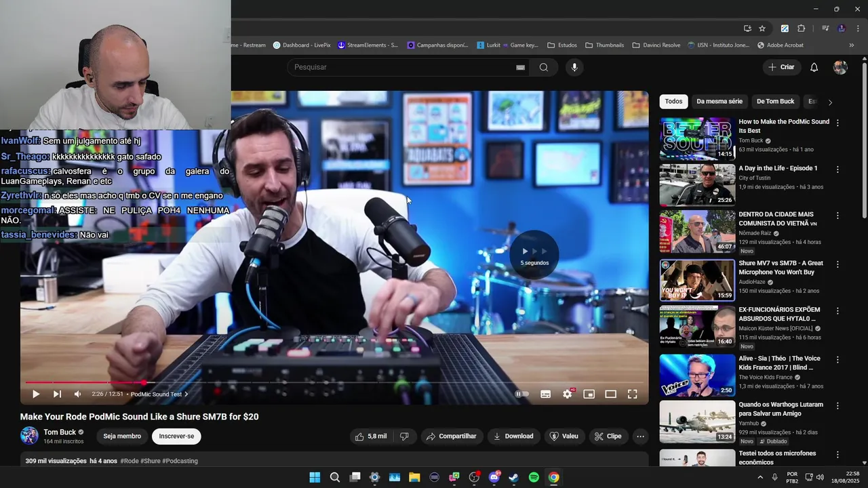868x488 pixels.
Task: Click page vertical scrollbar
Action: click(x=864, y=140)
